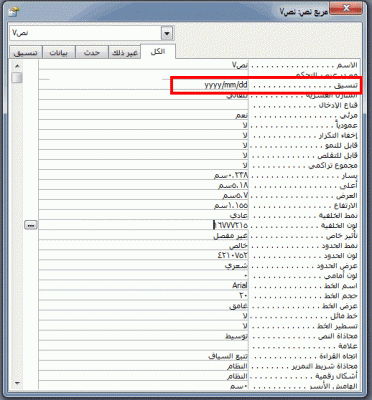Image resolution: width=372 pixels, height=400 pixels.
Task: Select the الارتفاع property label
Action: tap(345, 206)
